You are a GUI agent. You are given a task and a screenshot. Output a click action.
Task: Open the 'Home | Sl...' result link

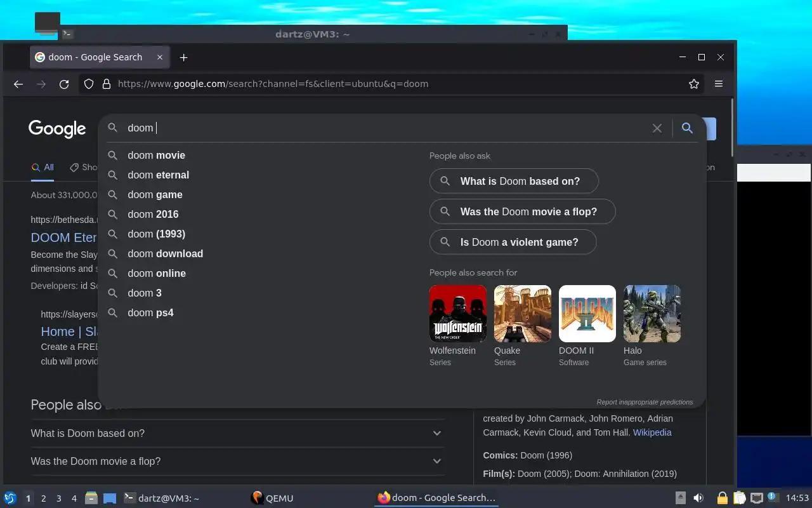(x=69, y=331)
